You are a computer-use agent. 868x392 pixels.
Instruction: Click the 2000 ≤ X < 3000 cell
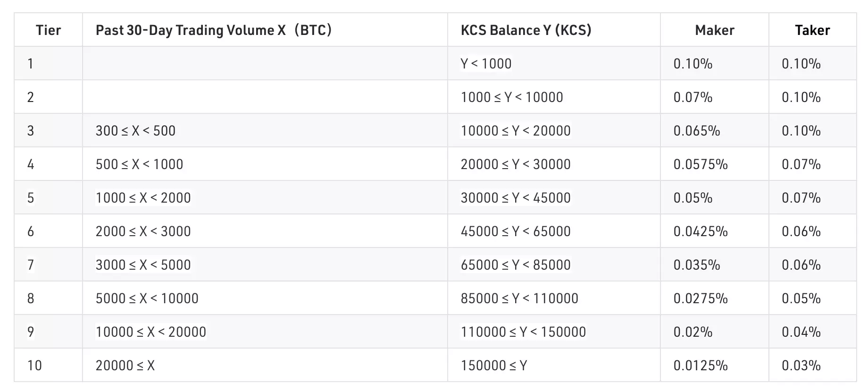(143, 231)
